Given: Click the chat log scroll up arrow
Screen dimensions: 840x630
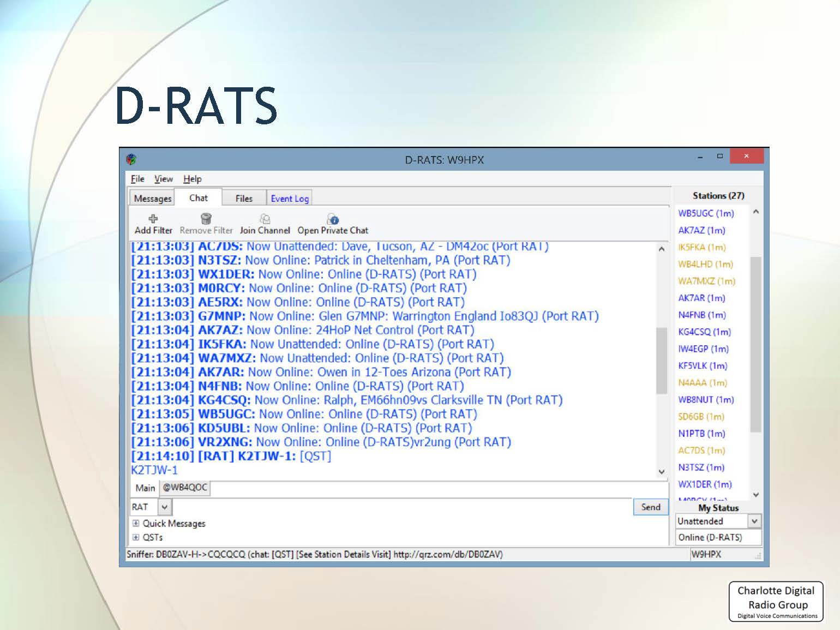Looking at the screenshot, I should point(662,249).
